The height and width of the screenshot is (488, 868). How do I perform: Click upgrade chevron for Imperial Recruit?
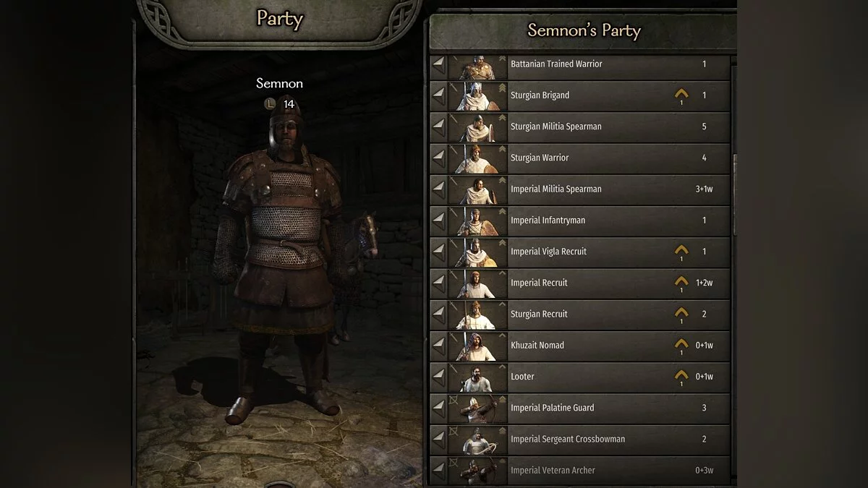click(x=681, y=283)
